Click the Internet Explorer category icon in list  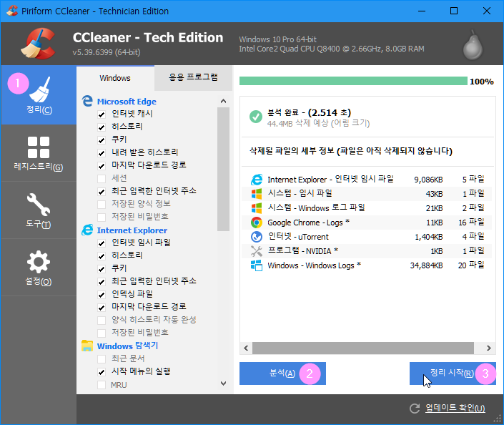pyautogui.click(x=87, y=230)
